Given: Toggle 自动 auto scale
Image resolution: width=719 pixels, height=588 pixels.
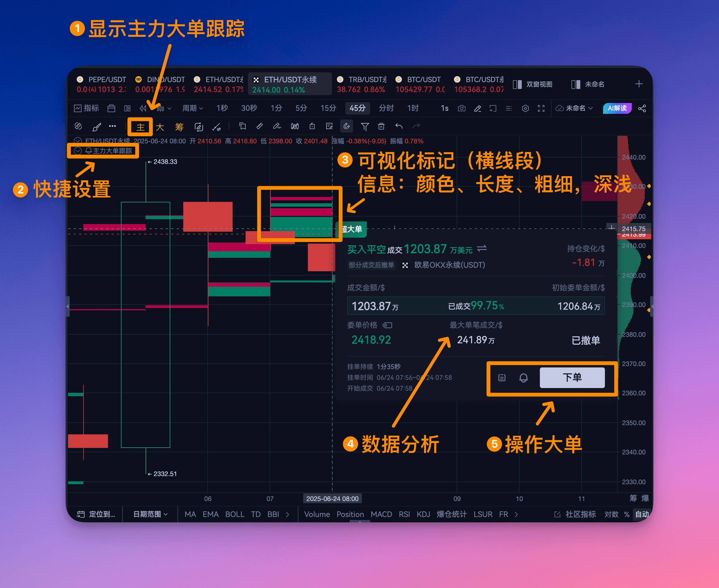Looking at the screenshot, I should tap(642, 514).
